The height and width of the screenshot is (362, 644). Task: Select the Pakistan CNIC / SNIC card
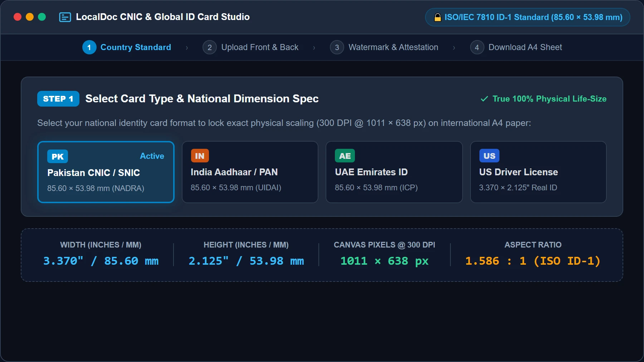pyautogui.click(x=106, y=172)
